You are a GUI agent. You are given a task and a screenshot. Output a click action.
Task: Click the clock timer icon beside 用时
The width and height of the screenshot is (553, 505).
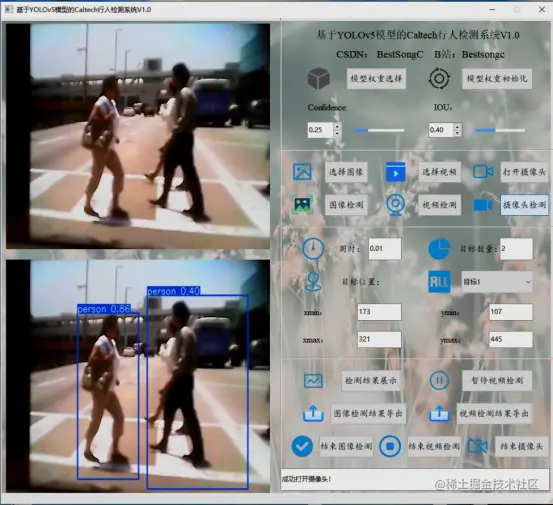click(313, 249)
